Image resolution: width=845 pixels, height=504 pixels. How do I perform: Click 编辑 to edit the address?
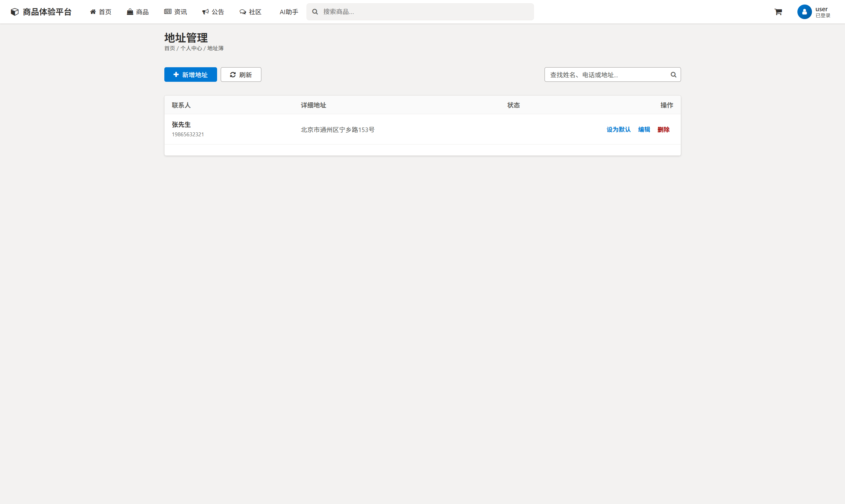point(644,129)
